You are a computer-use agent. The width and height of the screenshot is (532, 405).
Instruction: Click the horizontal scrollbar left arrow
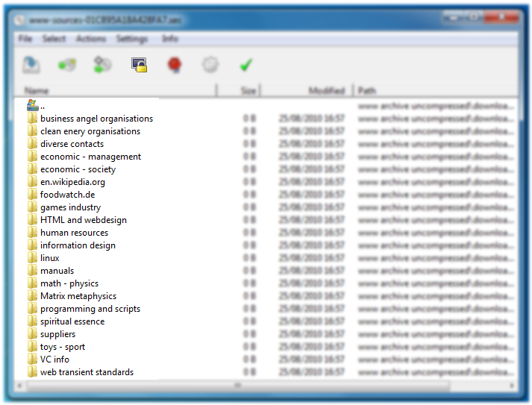19,386
